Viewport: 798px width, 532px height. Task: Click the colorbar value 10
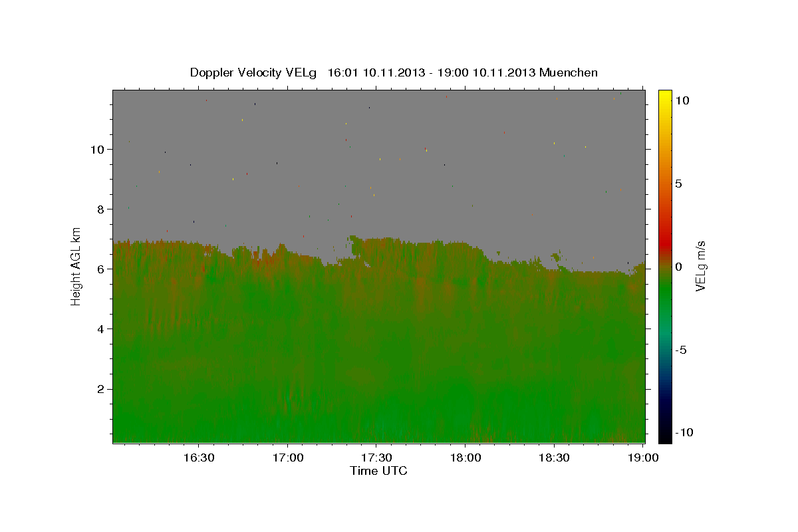click(682, 100)
